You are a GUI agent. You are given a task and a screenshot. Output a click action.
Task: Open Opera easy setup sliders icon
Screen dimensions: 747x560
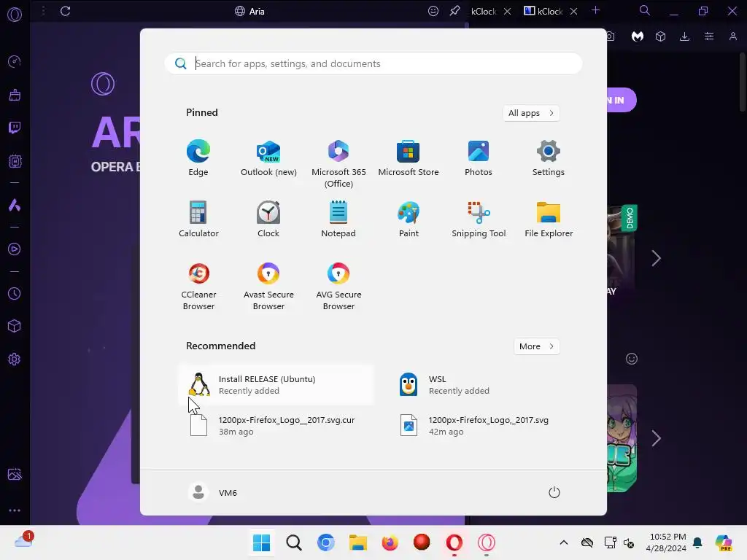pyautogui.click(x=709, y=36)
